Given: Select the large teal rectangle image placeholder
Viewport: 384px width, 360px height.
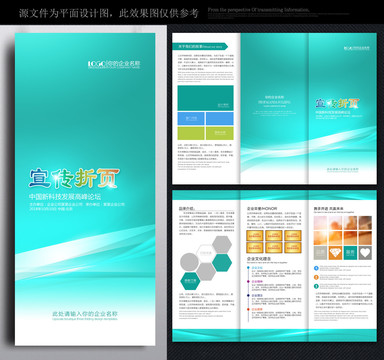Looking at the screenshot, I should point(205,98).
